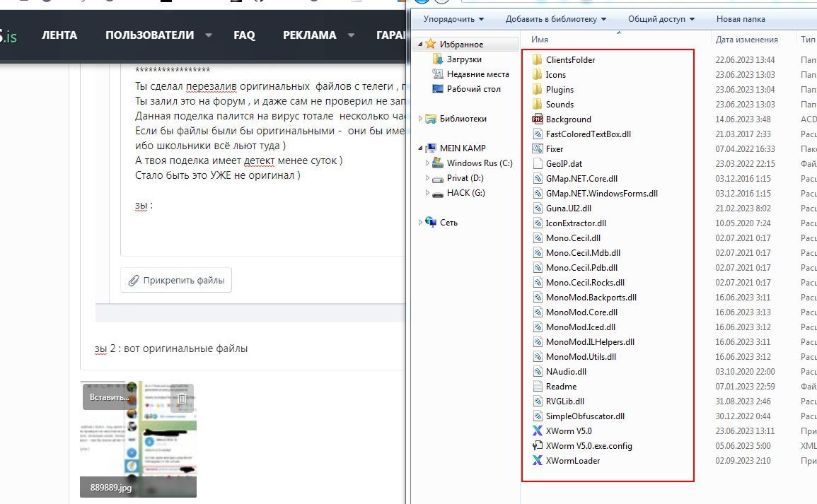Select the Sounds folder icon
This screenshot has width=817, height=504.
pyautogui.click(x=537, y=104)
